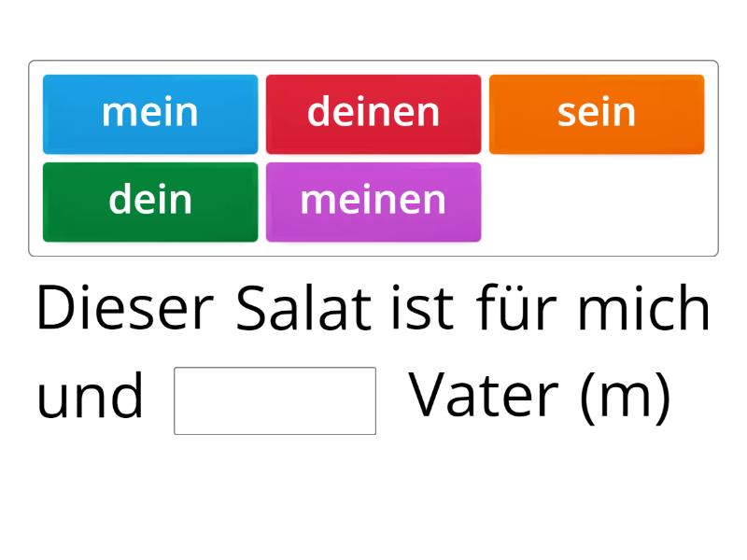The height and width of the screenshot is (560, 747).
Task: Tap the red tile in the word bank
Action: [x=373, y=114]
